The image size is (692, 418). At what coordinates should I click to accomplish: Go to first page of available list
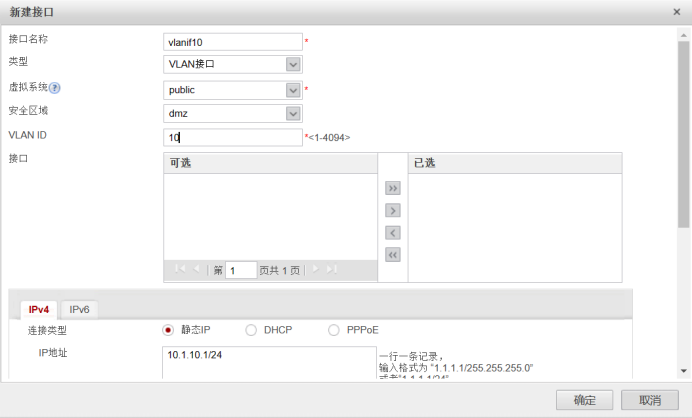(x=180, y=269)
